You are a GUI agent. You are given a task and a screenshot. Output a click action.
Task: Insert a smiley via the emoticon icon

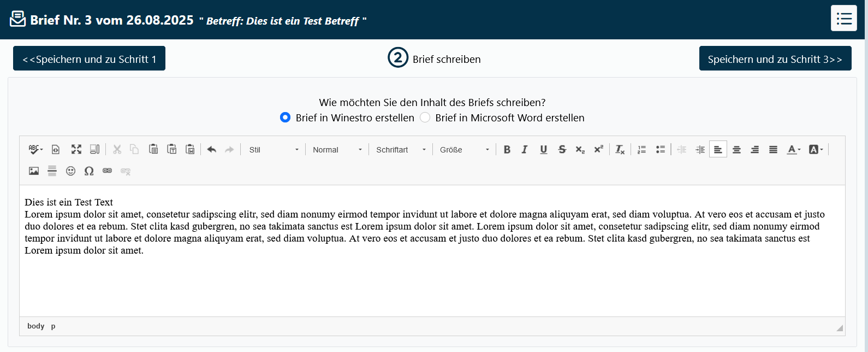70,171
